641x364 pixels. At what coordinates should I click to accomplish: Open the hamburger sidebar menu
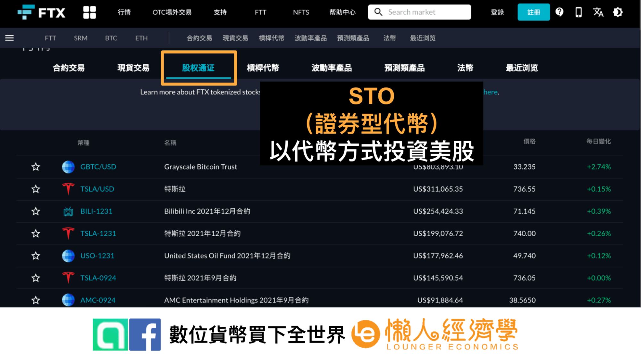tap(10, 38)
